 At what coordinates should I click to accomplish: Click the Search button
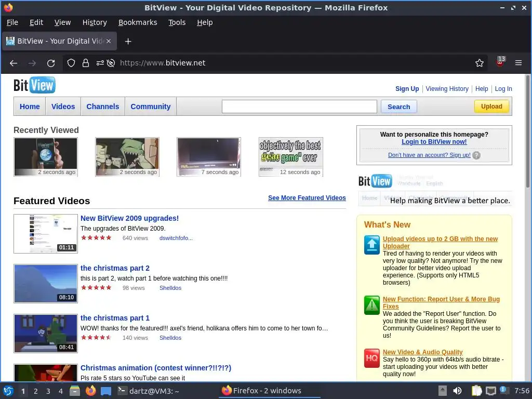[x=398, y=107]
